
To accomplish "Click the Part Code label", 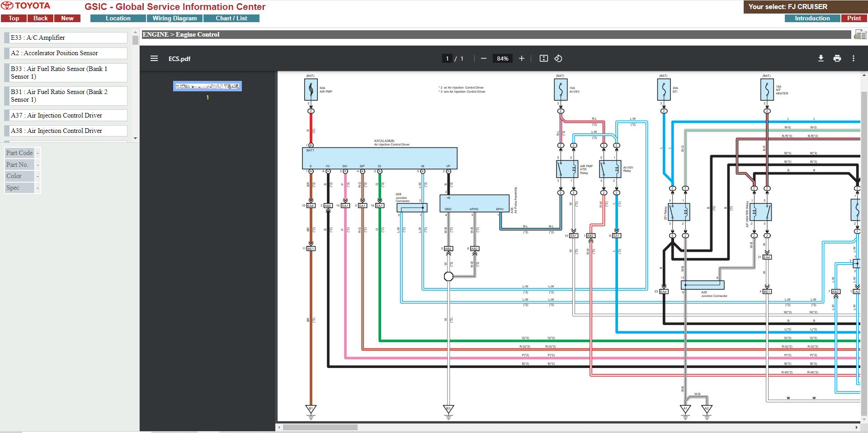I will [19, 153].
